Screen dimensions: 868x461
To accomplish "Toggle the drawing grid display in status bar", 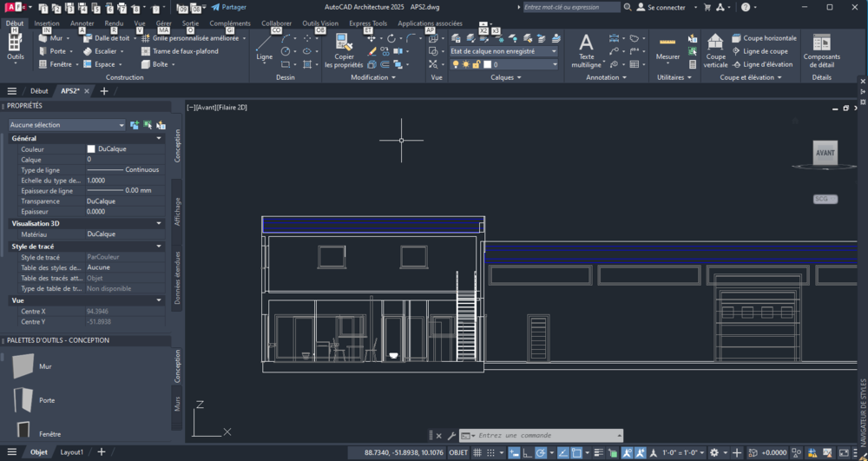I will click(477, 452).
